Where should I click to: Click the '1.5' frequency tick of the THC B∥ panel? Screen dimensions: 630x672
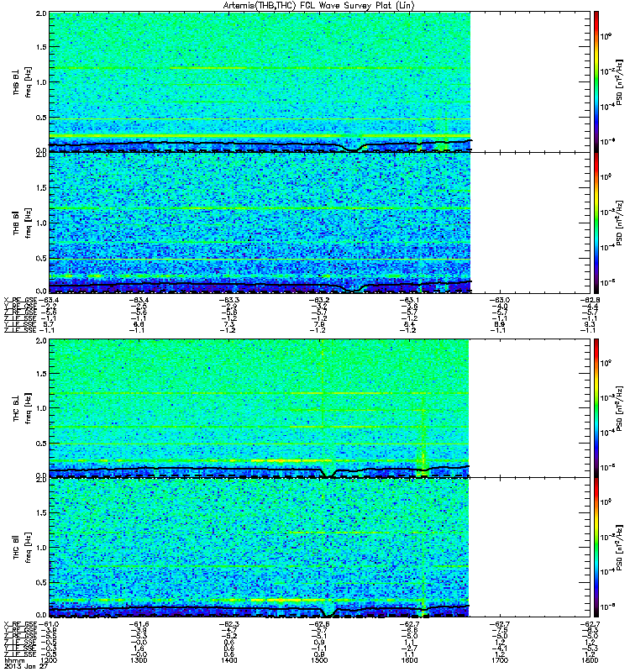coord(41,512)
